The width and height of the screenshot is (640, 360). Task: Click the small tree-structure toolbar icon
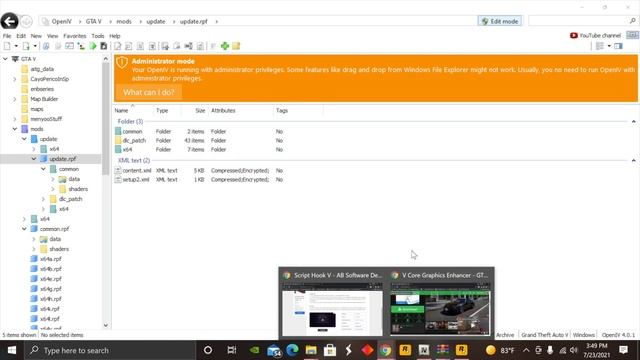tap(81, 46)
